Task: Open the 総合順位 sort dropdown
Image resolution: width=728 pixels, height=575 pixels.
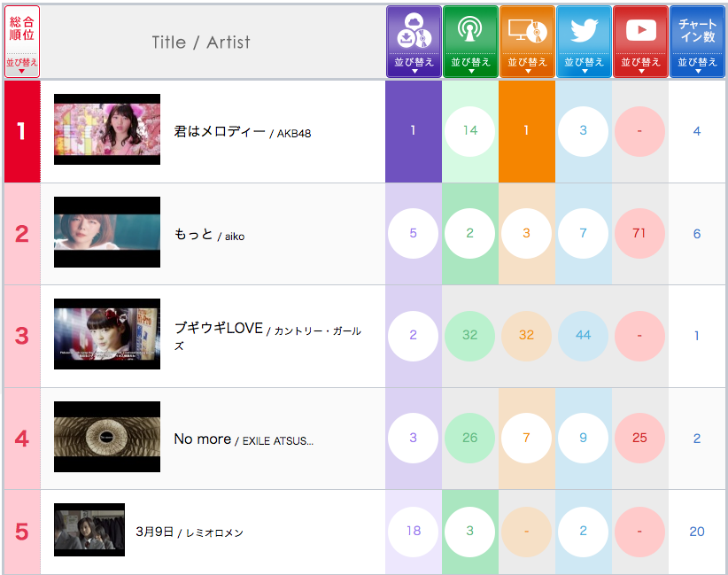Action: click(x=22, y=64)
